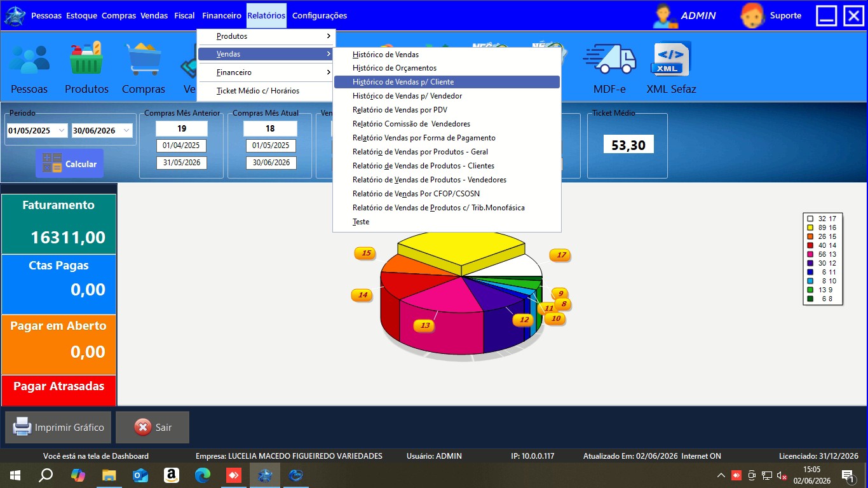This screenshot has width=868, height=488.
Task: Open the Fiscal menu
Action: point(185,15)
